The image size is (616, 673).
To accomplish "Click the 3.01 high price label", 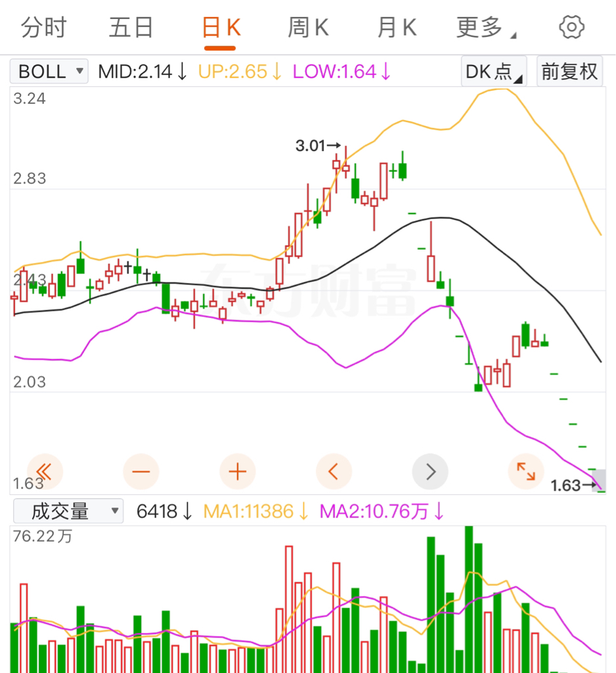I will [311, 145].
